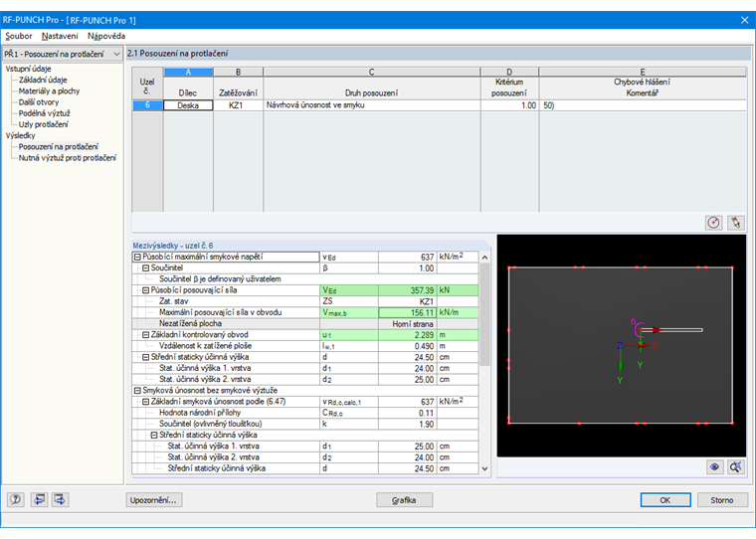This screenshot has height=539, width=756.
Task: Collapse Smyková únosnost bez smykové výztuže
Action: [137, 391]
